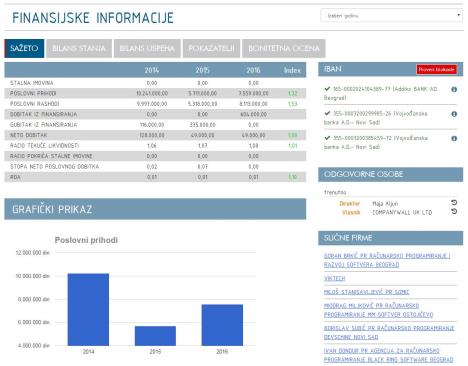Click info icon for IBAN ending -26

(454, 114)
